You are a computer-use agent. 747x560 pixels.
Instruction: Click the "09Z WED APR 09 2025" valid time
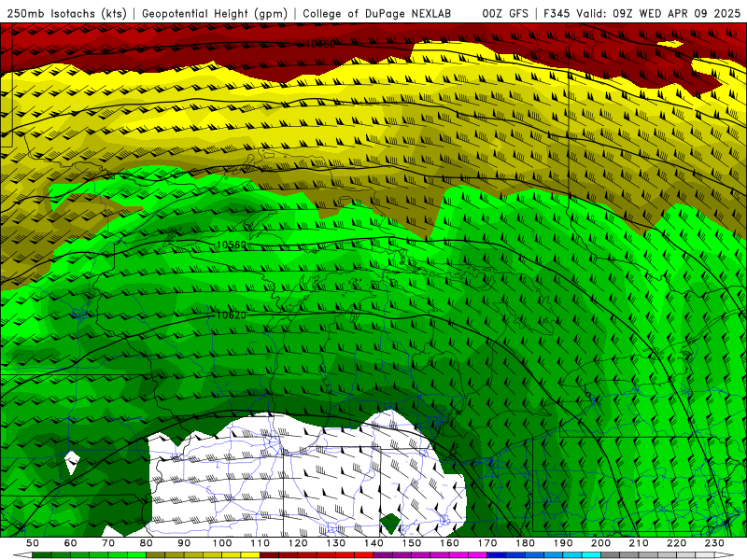676,13
